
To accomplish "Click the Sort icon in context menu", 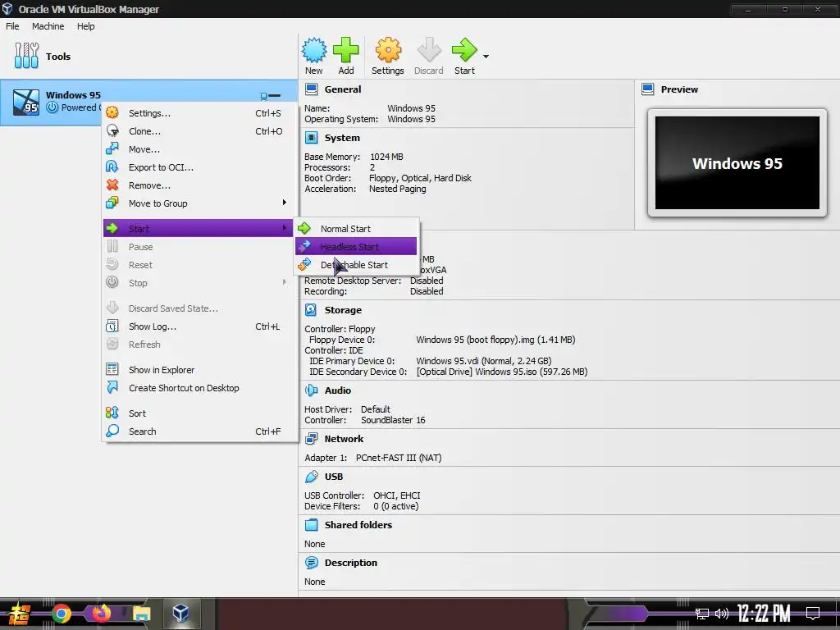I will [x=112, y=413].
